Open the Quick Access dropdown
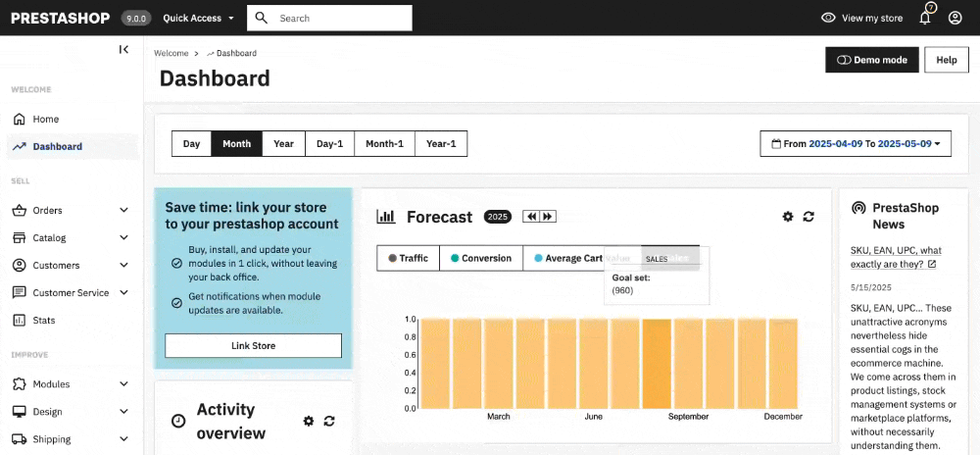Screen dimensions: 980x455 point(198,18)
